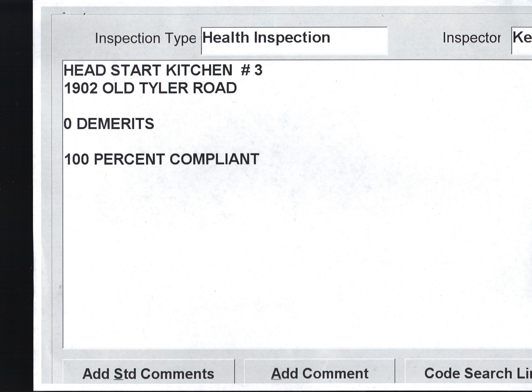The width and height of the screenshot is (532, 392).
Task: Click the word START in the comments
Action: [x=136, y=70]
